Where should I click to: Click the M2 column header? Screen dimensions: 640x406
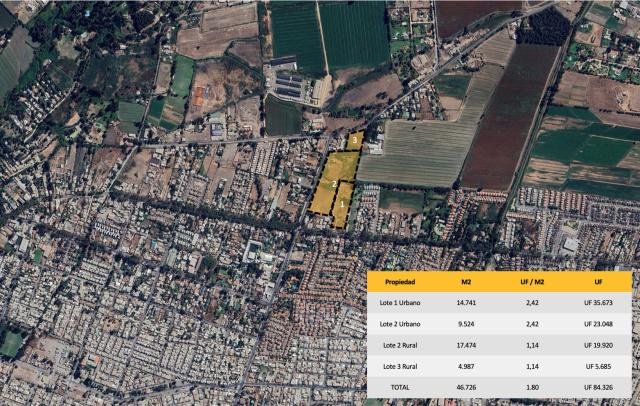466,282
